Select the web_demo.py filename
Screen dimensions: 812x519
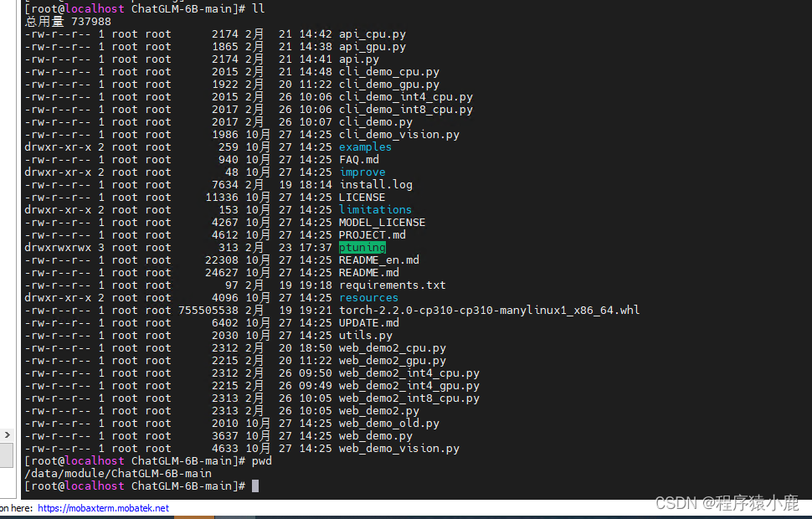(376, 436)
